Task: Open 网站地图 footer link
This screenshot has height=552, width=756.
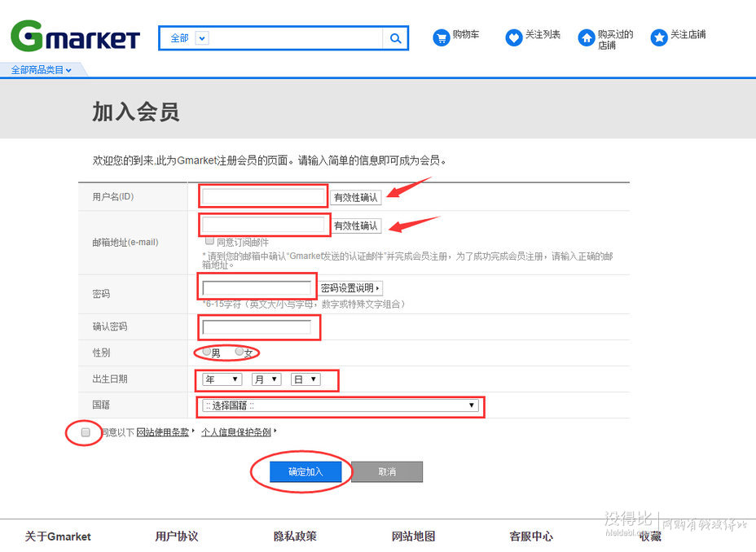Action: tap(413, 536)
